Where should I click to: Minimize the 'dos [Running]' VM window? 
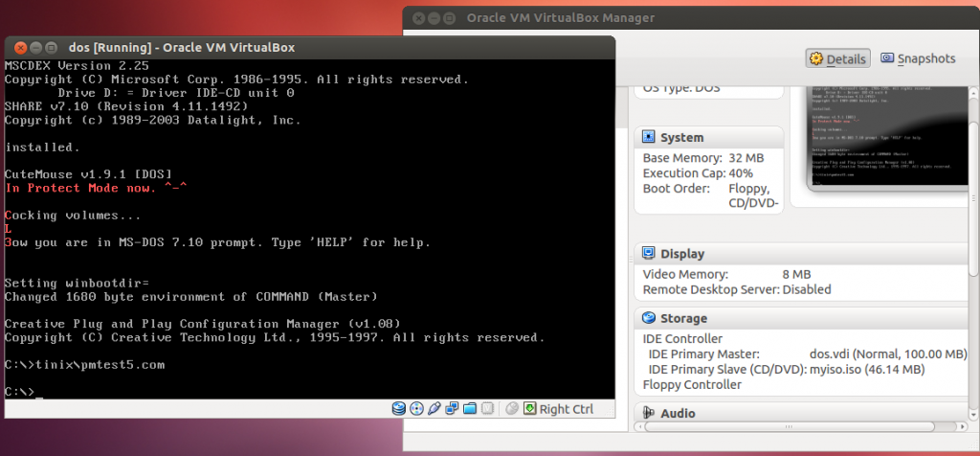35,48
